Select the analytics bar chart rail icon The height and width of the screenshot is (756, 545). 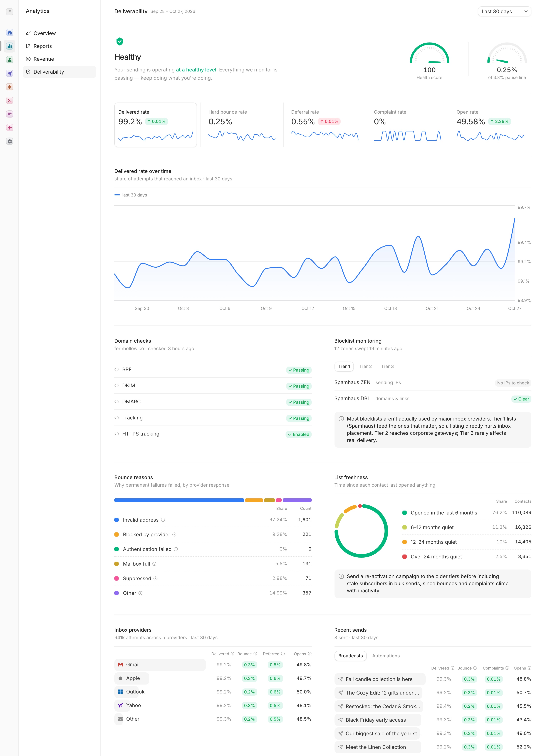pos(10,46)
